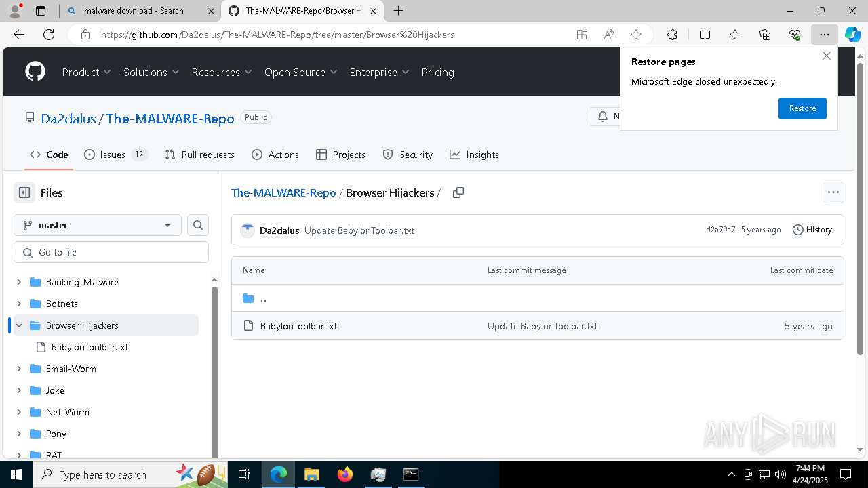Open the Windows Start menu
868x488 pixels.
[16, 474]
